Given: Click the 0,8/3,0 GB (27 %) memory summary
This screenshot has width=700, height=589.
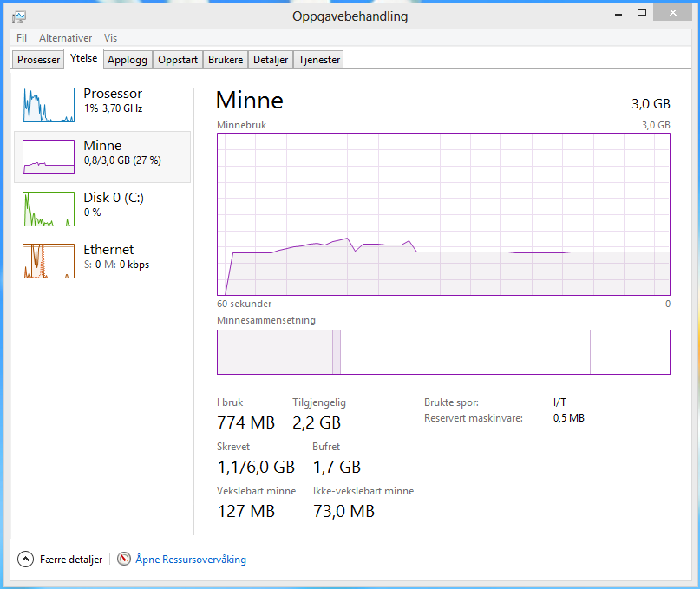Looking at the screenshot, I should (x=122, y=160).
